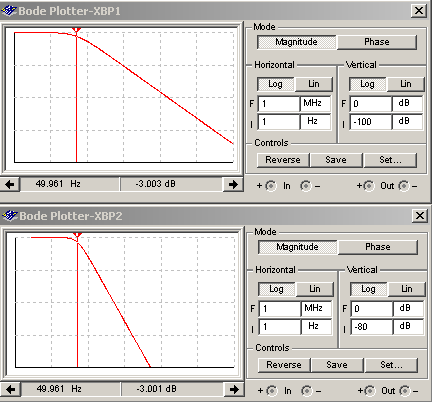
Task: Click XBP1 vertical initial -100 field
Action: [371, 122]
